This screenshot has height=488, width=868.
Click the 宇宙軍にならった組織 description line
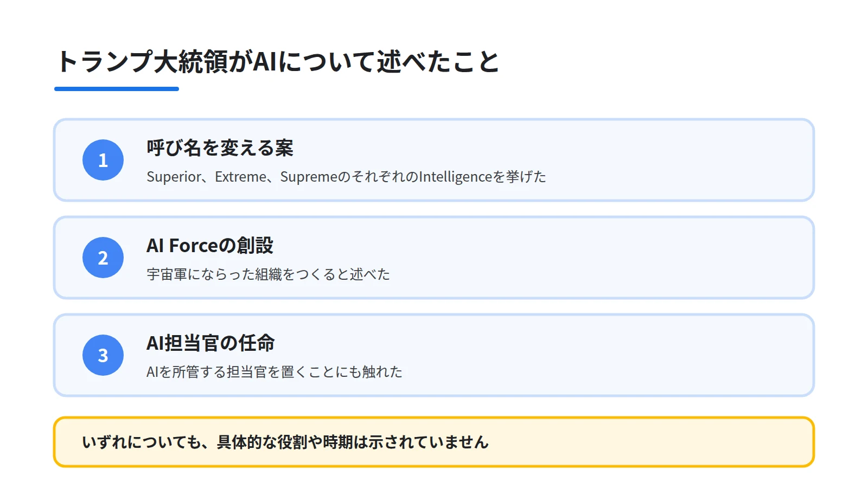(x=268, y=274)
